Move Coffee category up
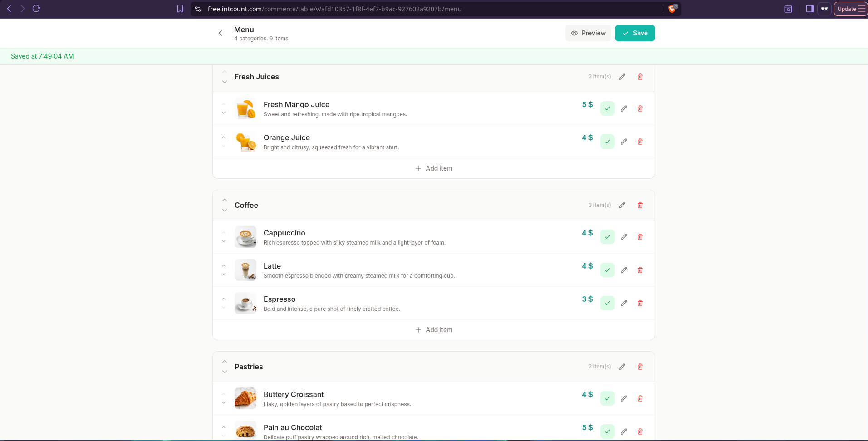This screenshot has height=441, width=868. 225,200
